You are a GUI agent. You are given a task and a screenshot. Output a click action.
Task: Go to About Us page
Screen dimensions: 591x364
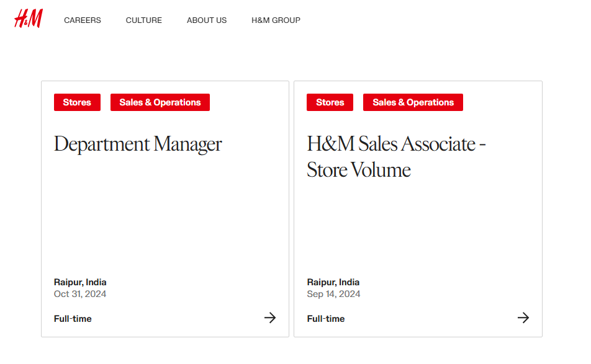pos(207,20)
